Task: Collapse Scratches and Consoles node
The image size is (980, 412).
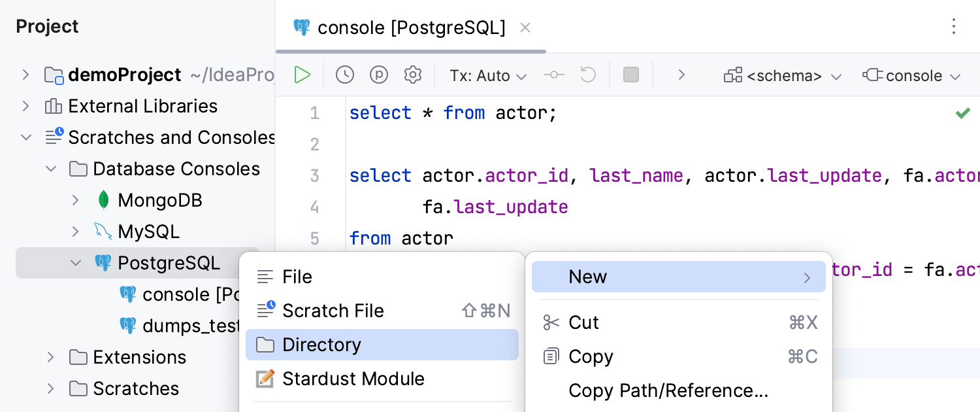Action: (x=25, y=137)
